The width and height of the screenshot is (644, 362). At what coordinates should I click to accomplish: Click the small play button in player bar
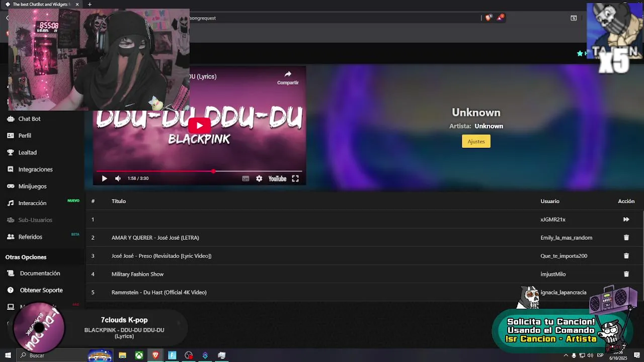click(x=104, y=178)
